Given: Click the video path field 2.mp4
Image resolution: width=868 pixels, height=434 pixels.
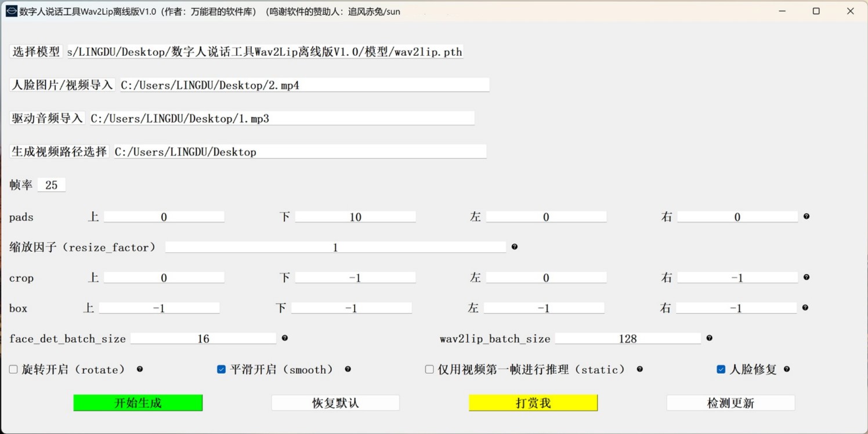Looking at the screenshot, I should click(305, 85).
